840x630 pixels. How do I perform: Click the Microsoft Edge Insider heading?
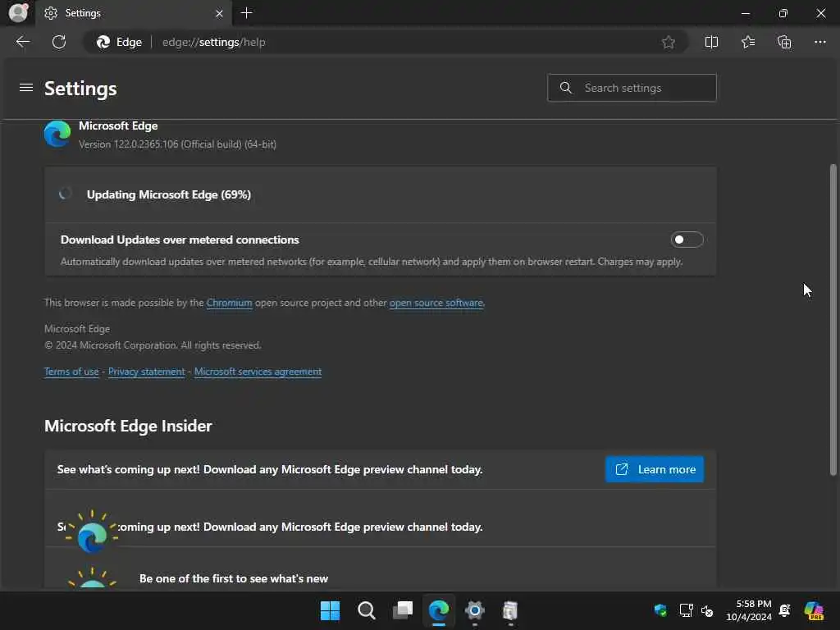click(128, 426)
